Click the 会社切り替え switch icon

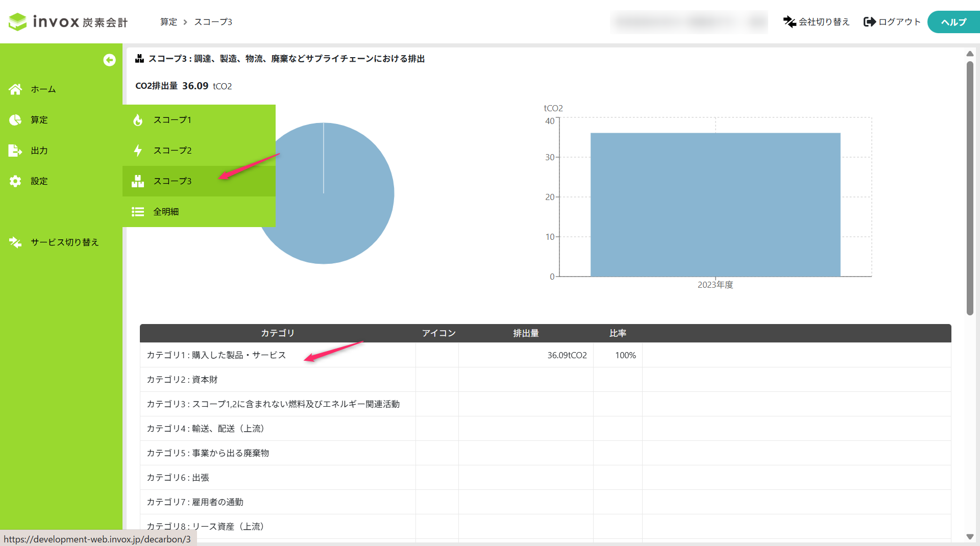(790, 22)
